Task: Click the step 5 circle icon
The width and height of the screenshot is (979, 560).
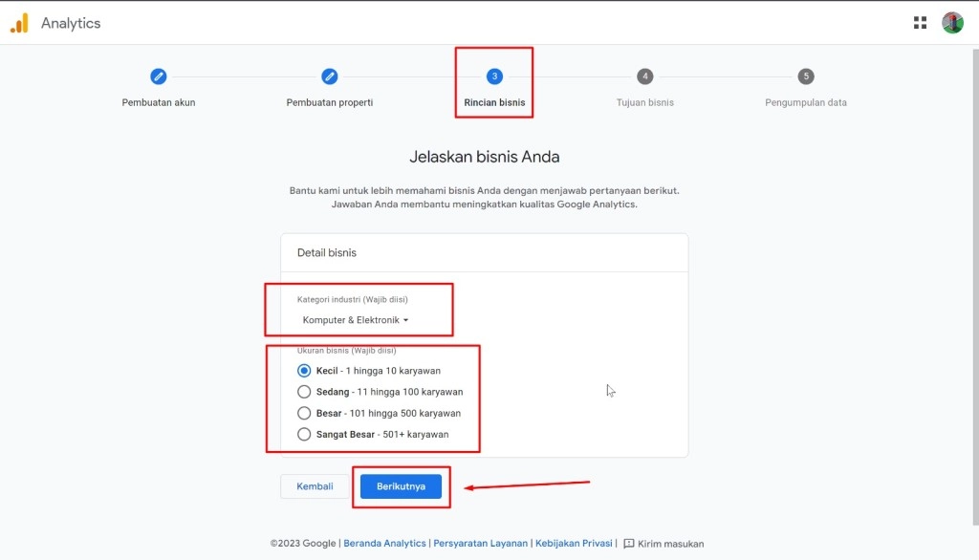Action: (x=806, y=76)
